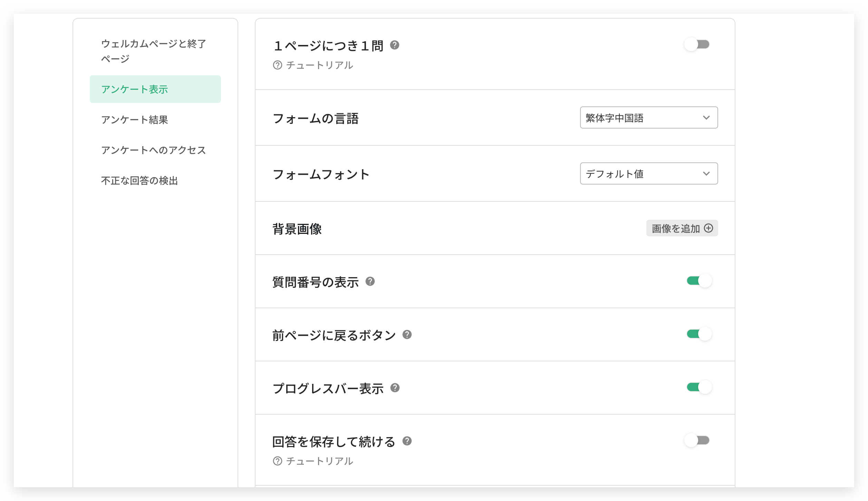View help for 回答を保存して続ける
This screenshot has height=501, width=868.
click(x=407, y=441)
